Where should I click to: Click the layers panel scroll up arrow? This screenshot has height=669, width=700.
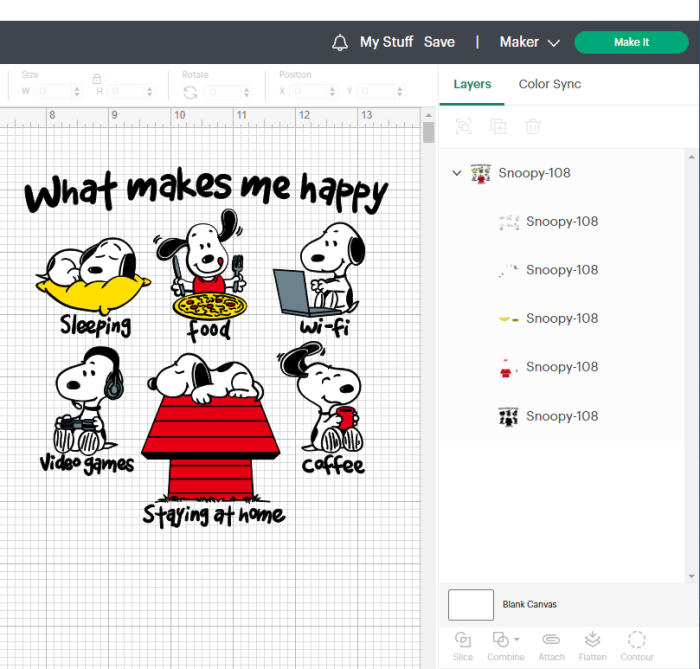click(x=692, y=157)
